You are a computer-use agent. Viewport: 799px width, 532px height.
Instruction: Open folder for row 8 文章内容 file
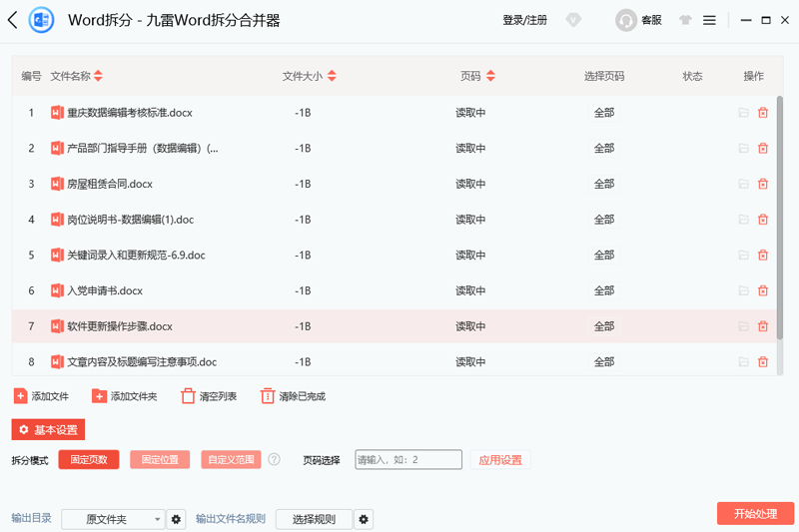pos(744,362)
